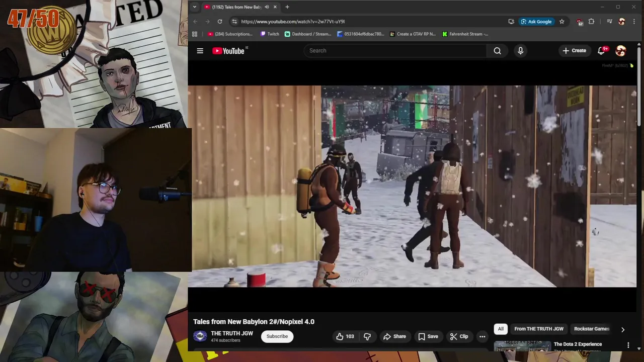The width and height of the screenshot is (644, 362).
Task: Open options for The Dota 2 Experience
Action: click(628, 345)
